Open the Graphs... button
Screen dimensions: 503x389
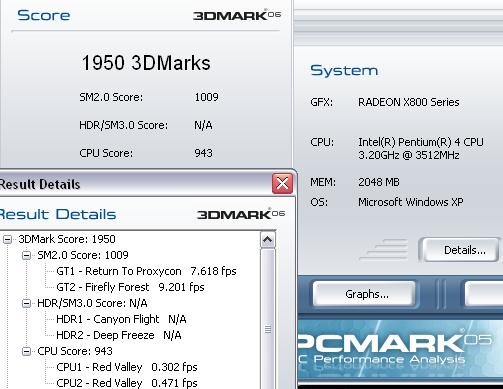coord(365,294)
